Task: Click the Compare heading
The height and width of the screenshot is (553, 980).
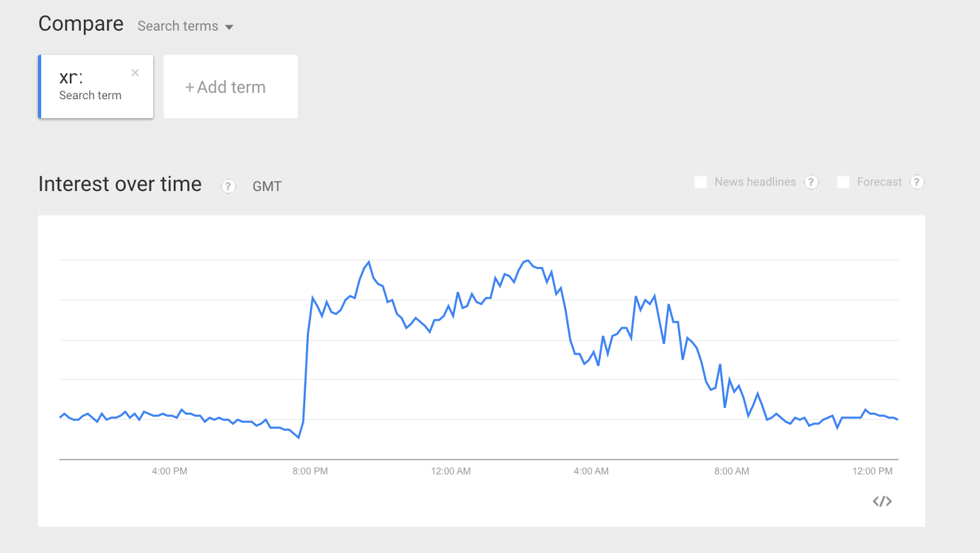Action: (81, 24)
